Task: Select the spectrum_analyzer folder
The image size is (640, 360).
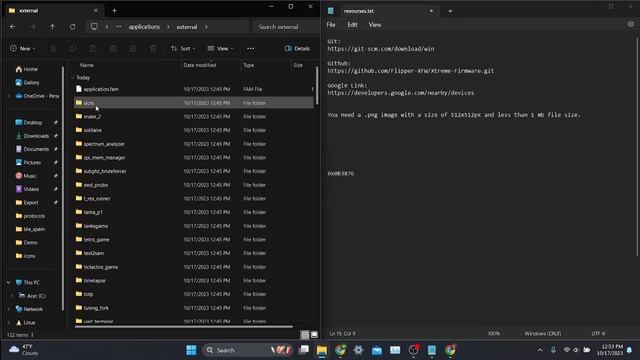Action: tap(194, 144)
